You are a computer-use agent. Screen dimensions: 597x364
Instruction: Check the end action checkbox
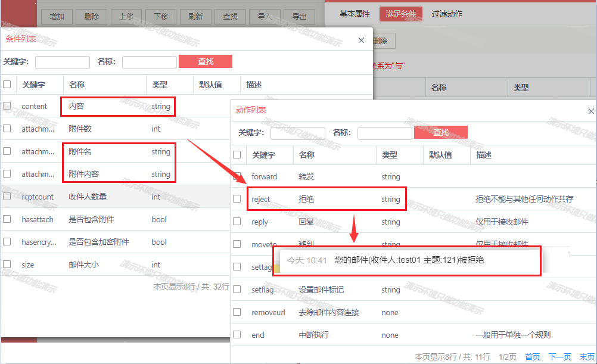237,335
